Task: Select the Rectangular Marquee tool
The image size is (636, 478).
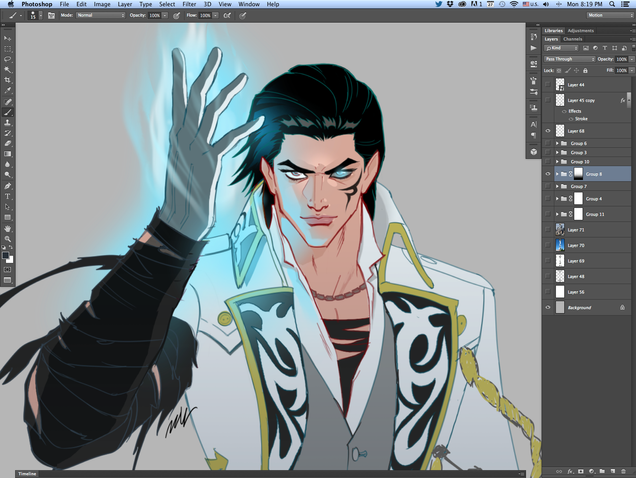Action: [7, 49]
